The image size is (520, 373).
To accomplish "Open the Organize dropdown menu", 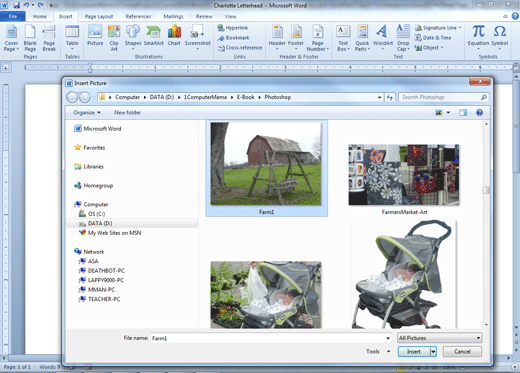I will tap(87, 113).
